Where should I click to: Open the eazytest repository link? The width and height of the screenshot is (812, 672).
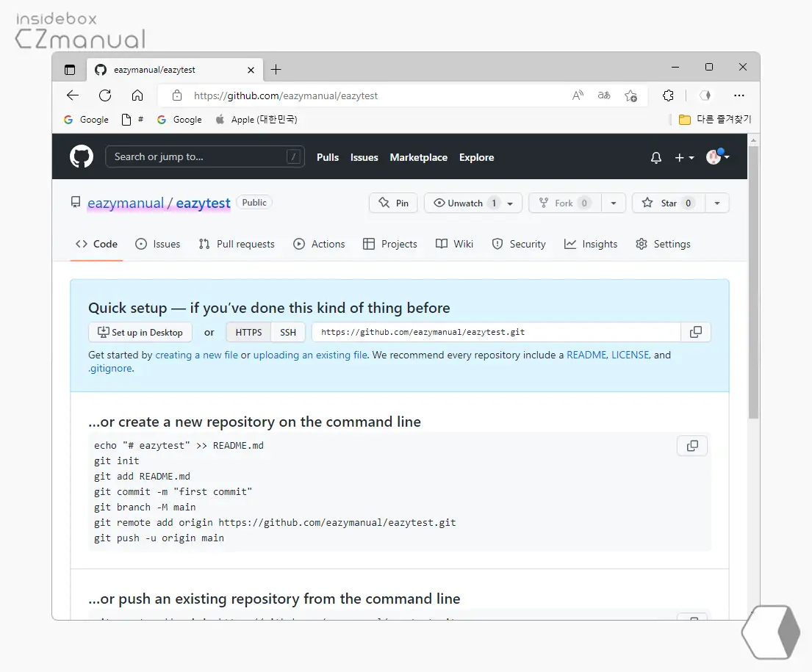pos(203,203)
